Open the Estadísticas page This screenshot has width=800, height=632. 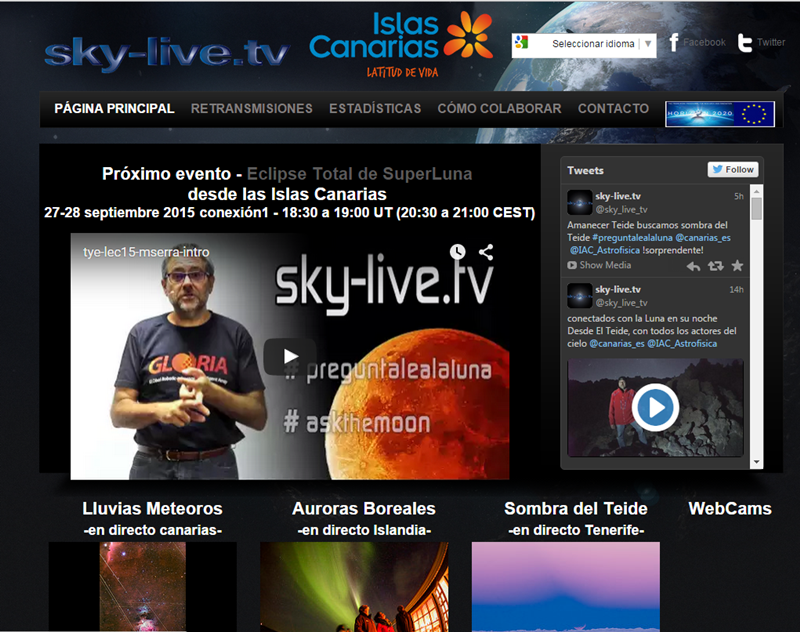375,109
